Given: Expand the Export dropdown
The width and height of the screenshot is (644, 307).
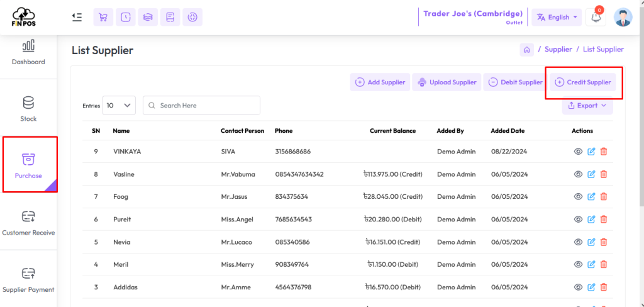Looking at the screenshot, I should click(x=587, y=106).
